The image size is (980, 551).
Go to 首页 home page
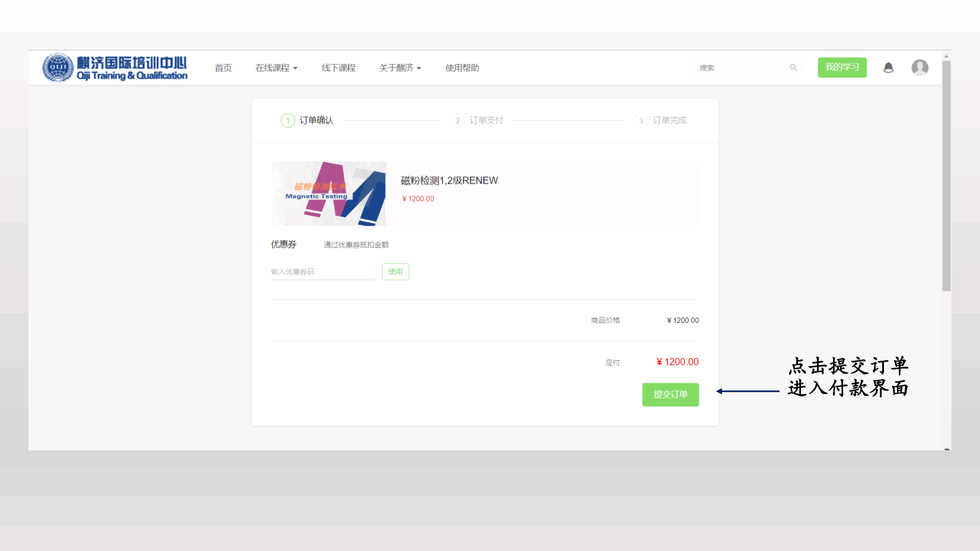(223, 68)
